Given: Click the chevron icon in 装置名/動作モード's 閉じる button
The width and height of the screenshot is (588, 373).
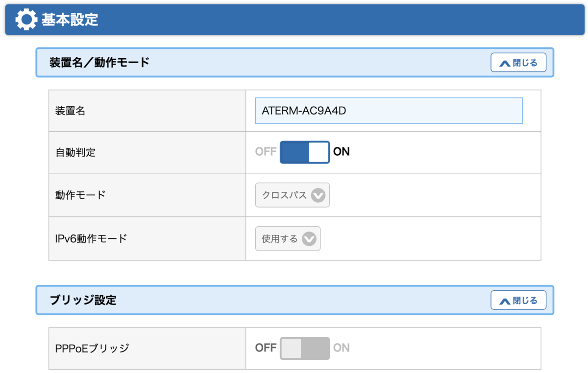Looking at the screenshot, I should coord(505,63).
